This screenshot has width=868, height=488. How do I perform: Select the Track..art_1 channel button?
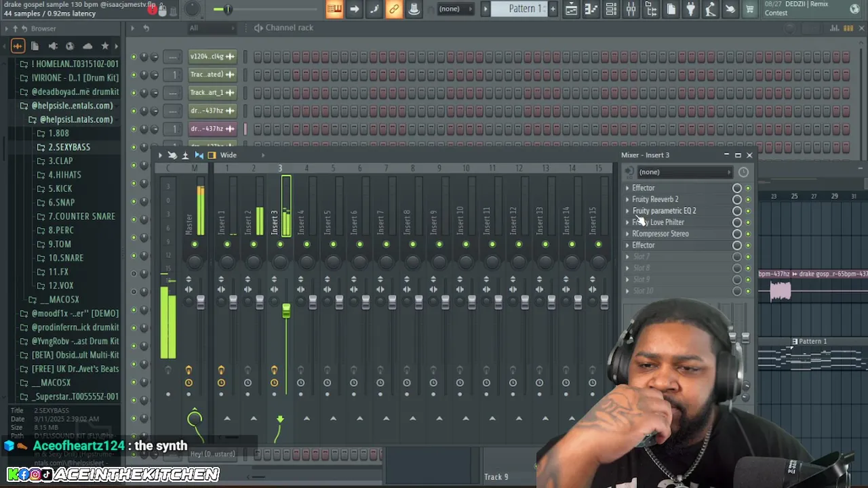[212, 93]
